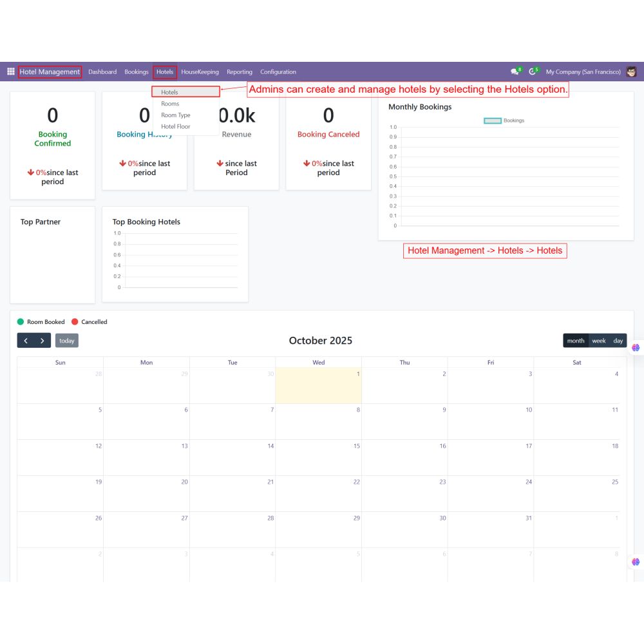Screen dimensions: 644x644
Task: Open the Hotel Management app title link
Action: point(50,72)
